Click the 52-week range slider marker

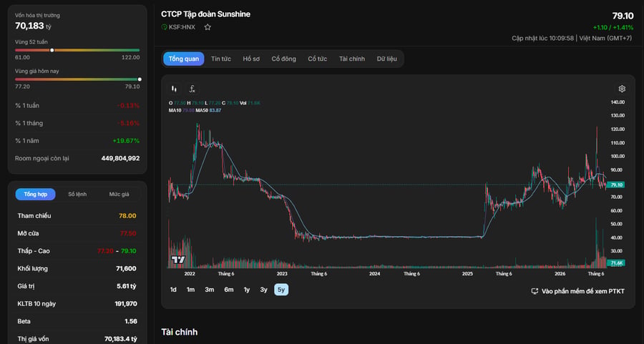(x=52, y=50)
